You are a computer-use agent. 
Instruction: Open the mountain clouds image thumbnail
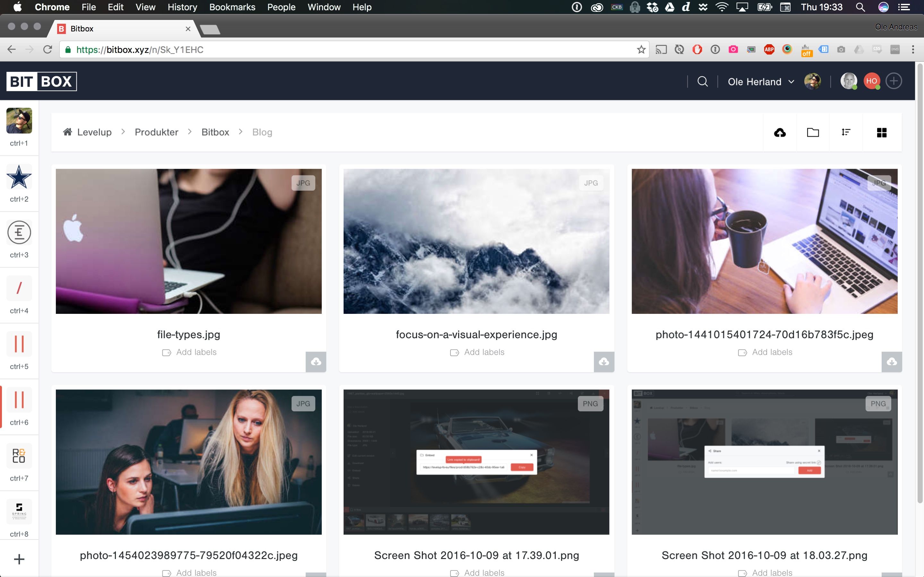[476, 241]
